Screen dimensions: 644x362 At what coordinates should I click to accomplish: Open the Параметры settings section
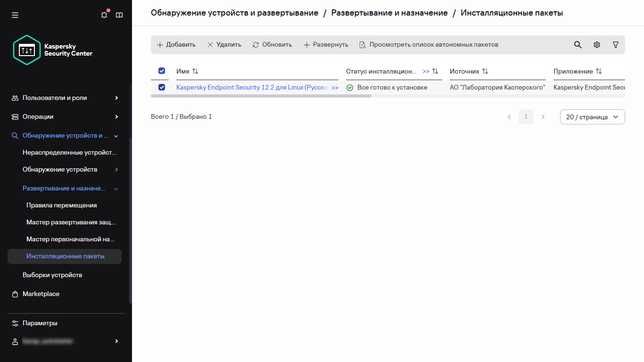(x=40, y=323)
